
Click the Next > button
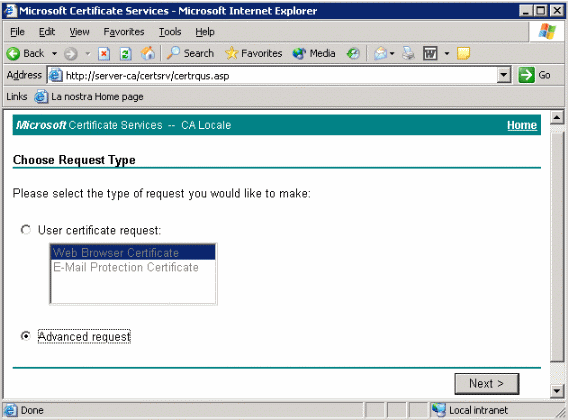(486, 383)
